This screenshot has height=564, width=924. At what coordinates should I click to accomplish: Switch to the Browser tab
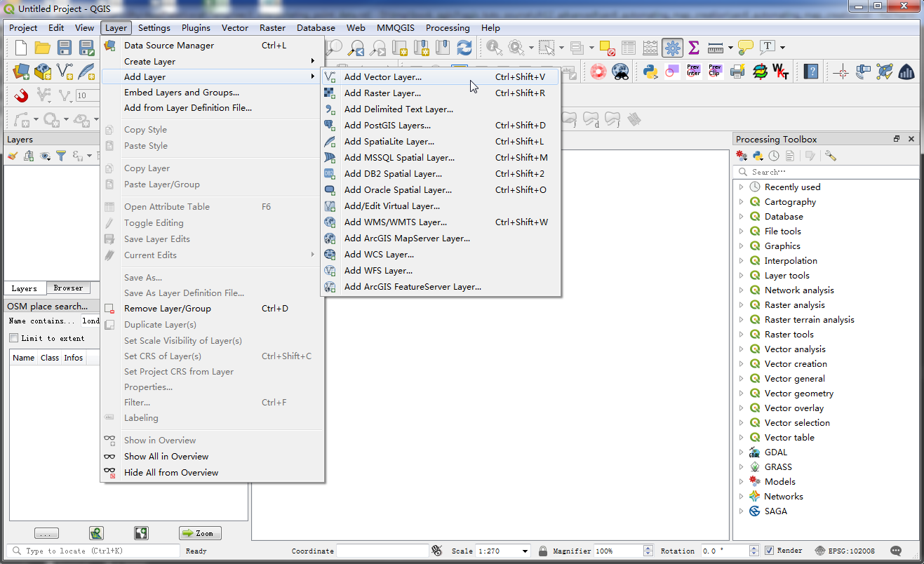(x=68, y=288)
